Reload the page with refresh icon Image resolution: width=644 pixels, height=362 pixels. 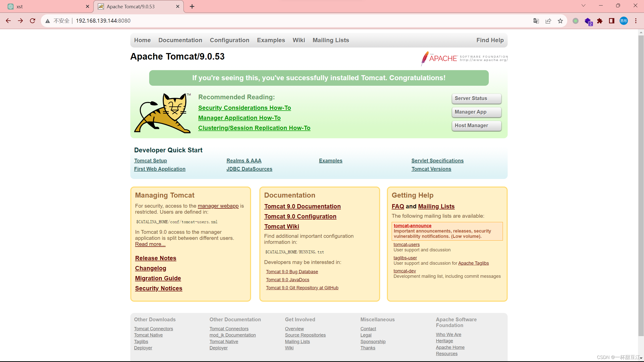pos(32,21)
